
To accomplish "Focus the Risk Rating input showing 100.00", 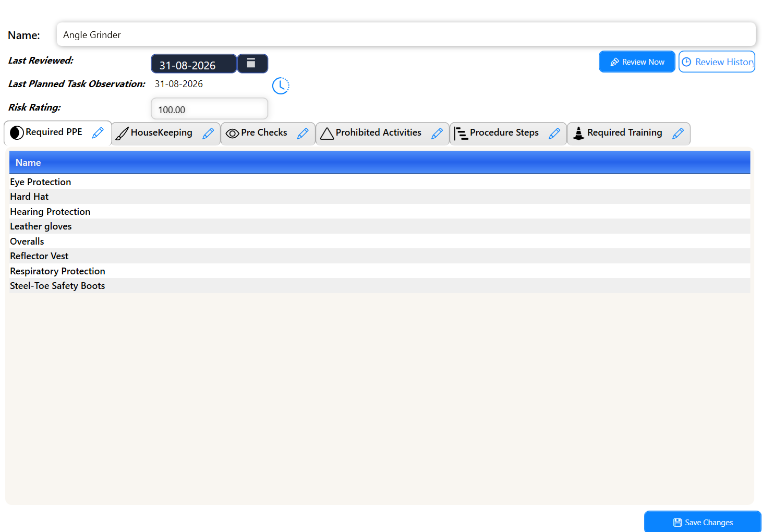I will pos(209,109).
